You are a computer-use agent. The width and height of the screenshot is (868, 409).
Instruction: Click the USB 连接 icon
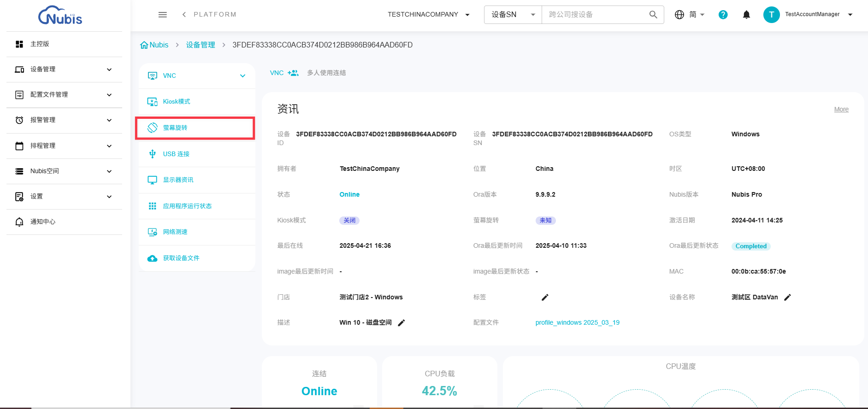[152, 154]
